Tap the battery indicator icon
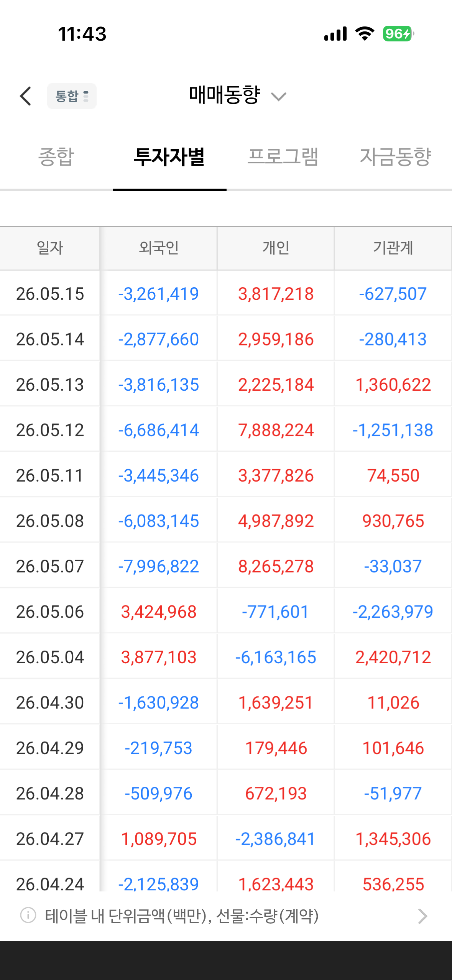The height and width of the screenshot is (980, 452). click(398, 34)
